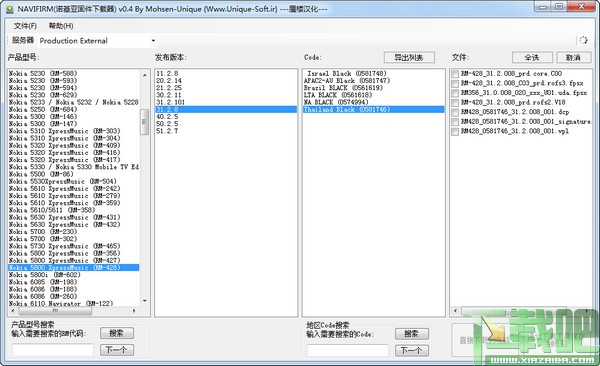Select release version 51.2.7
Image resolution: width=600 pixels, height=366 pixels.
(x=226, y=131)
